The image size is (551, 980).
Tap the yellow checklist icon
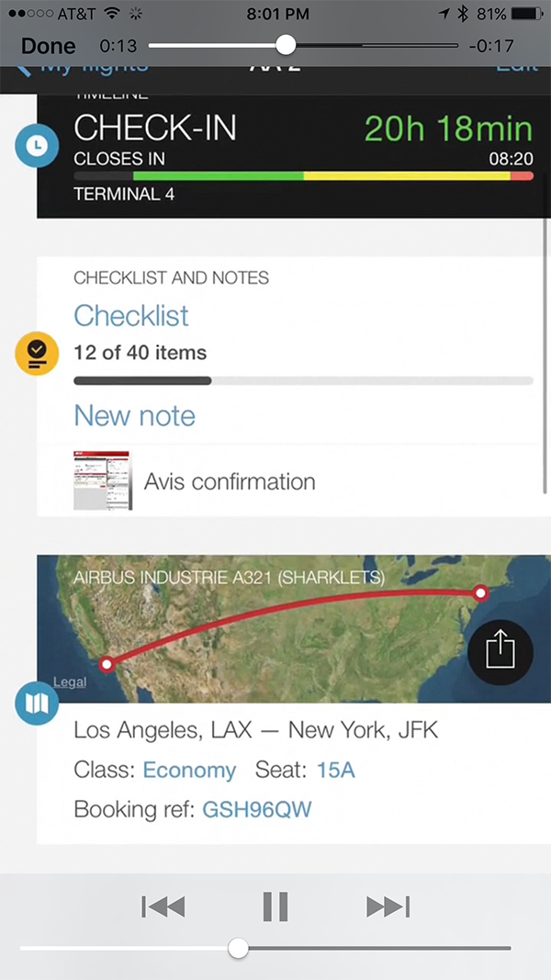[38, 354]
